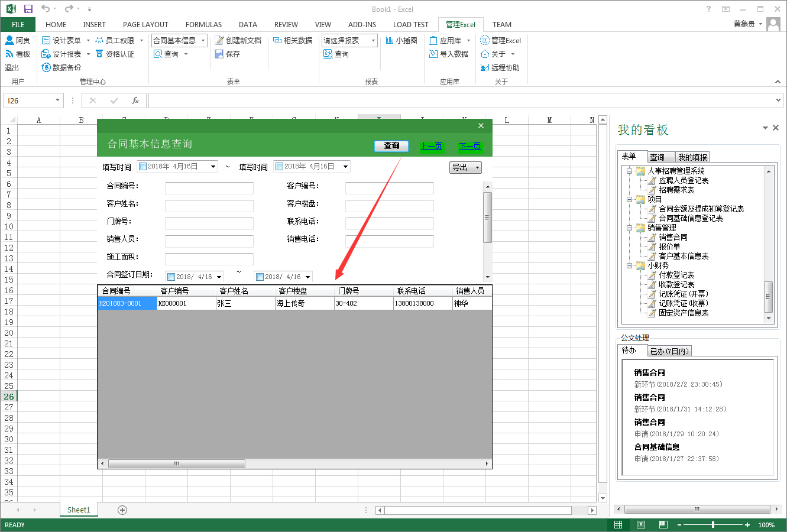Open the 导出 dropdown button
The width and height of the screenshot is (787, 532).
click(465, 167)
